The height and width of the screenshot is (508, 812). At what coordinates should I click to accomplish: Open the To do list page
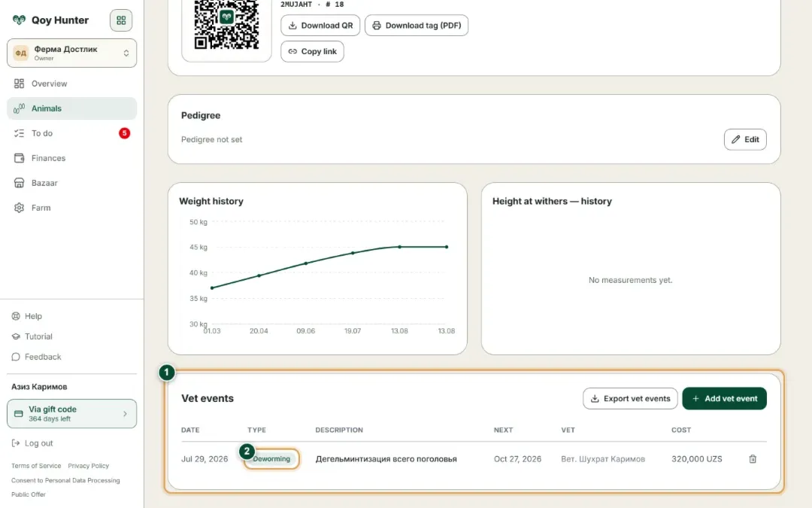pos(72,133)
